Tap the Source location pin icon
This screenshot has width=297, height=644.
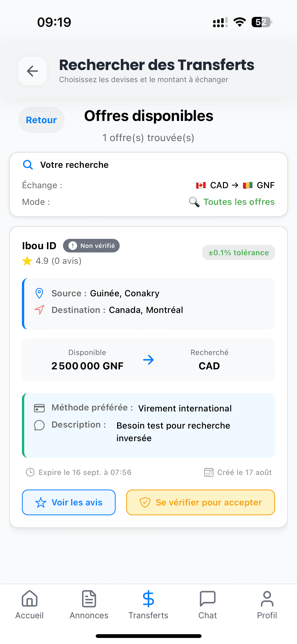click(39, 293)
